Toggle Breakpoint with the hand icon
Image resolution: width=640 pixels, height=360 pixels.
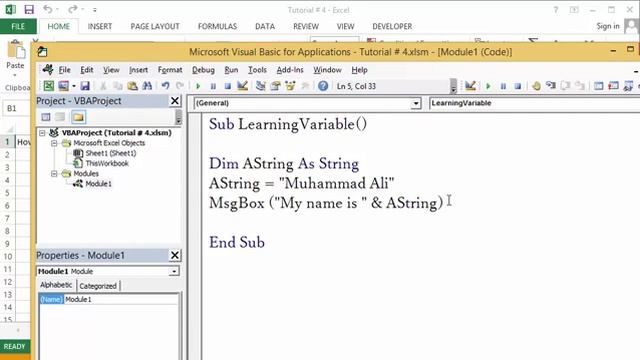[x=536, y=86]
